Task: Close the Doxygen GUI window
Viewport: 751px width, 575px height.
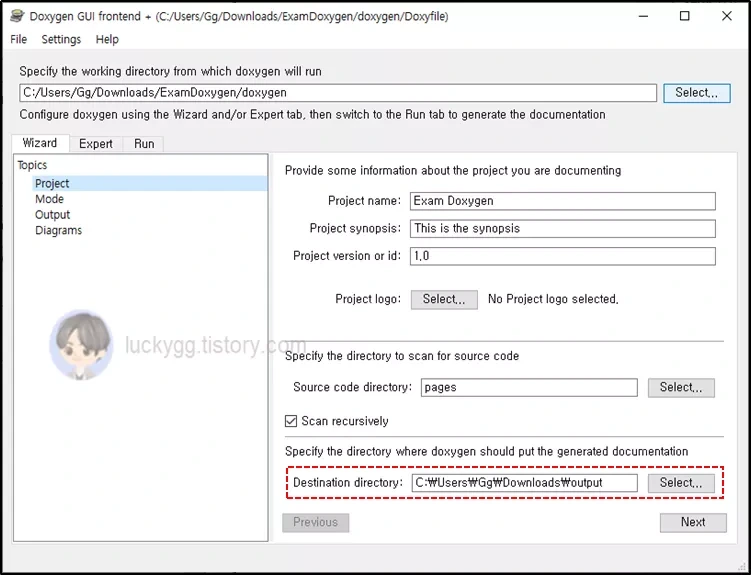Action: pyautogui.click(x=727, y=16)
